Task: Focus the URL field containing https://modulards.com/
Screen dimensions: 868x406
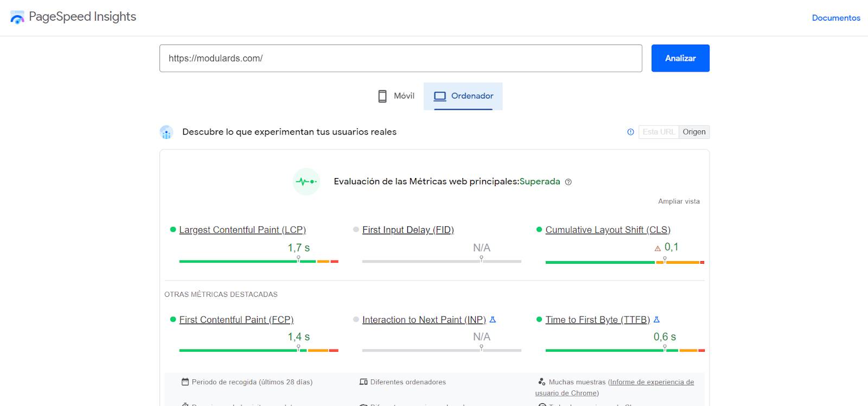Action: coord(400,58)
